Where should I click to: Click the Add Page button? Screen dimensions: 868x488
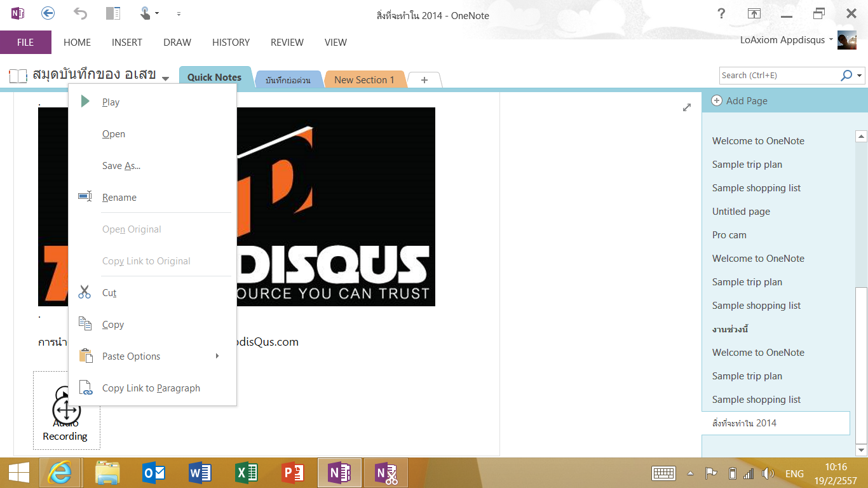coord(740,100)
